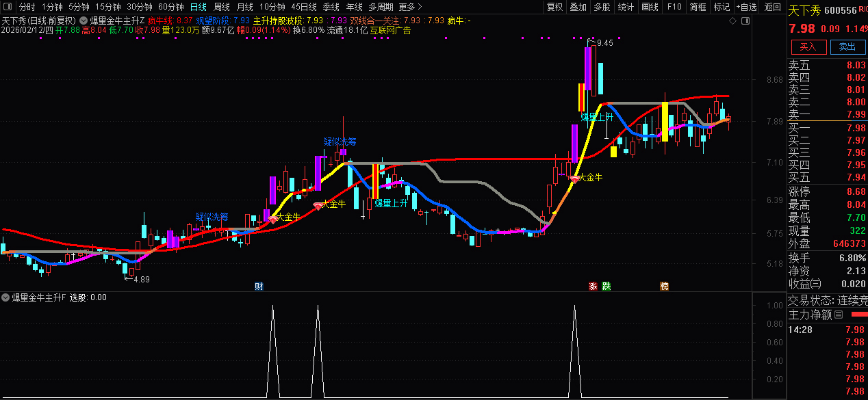Open 统计 statistics tool

(x=626, y=7)
